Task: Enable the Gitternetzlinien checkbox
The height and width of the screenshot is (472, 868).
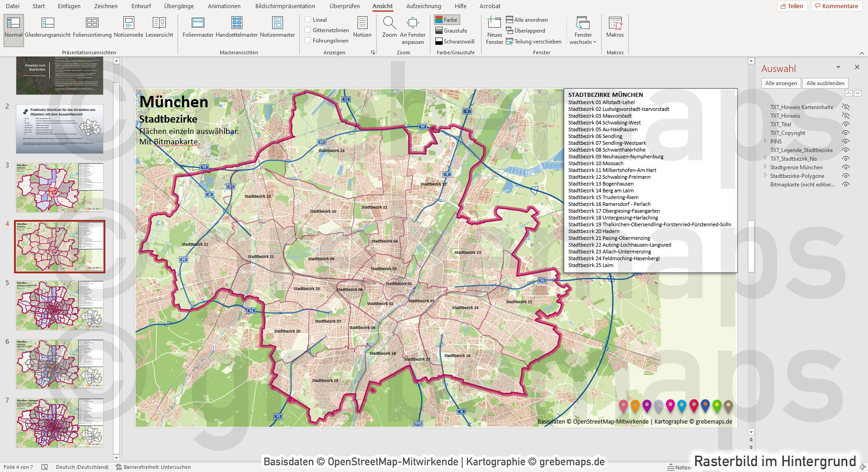Action: (x=309, y=30)
